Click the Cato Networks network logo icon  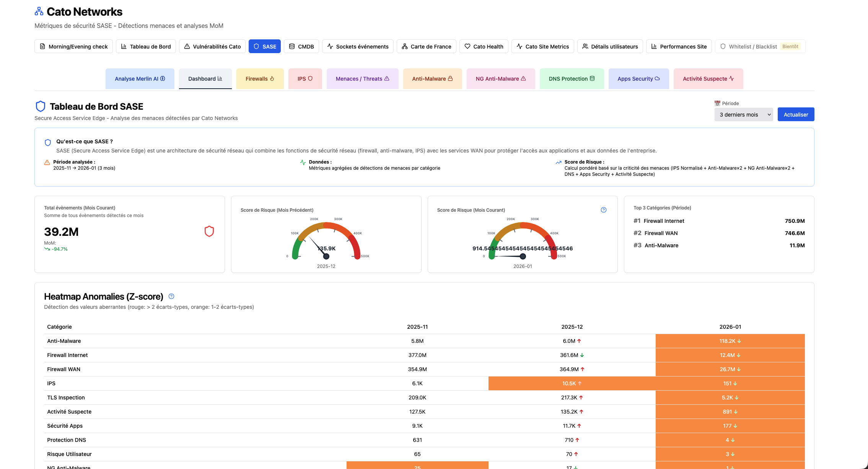tap(39, 11)
